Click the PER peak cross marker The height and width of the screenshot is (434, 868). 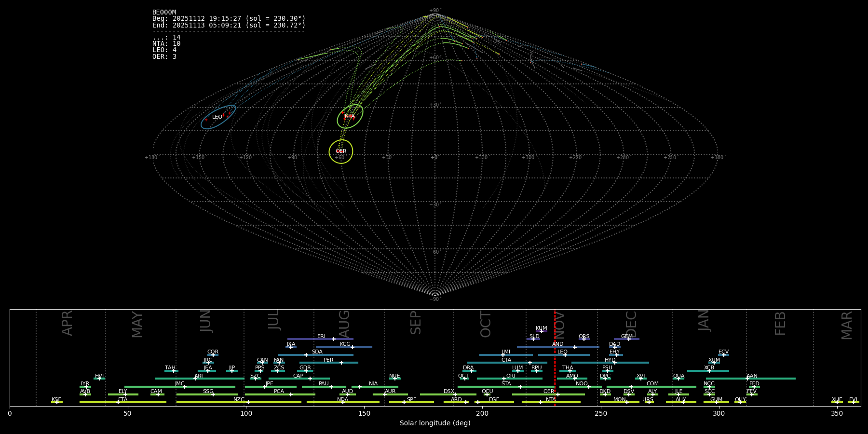(341, 363)
